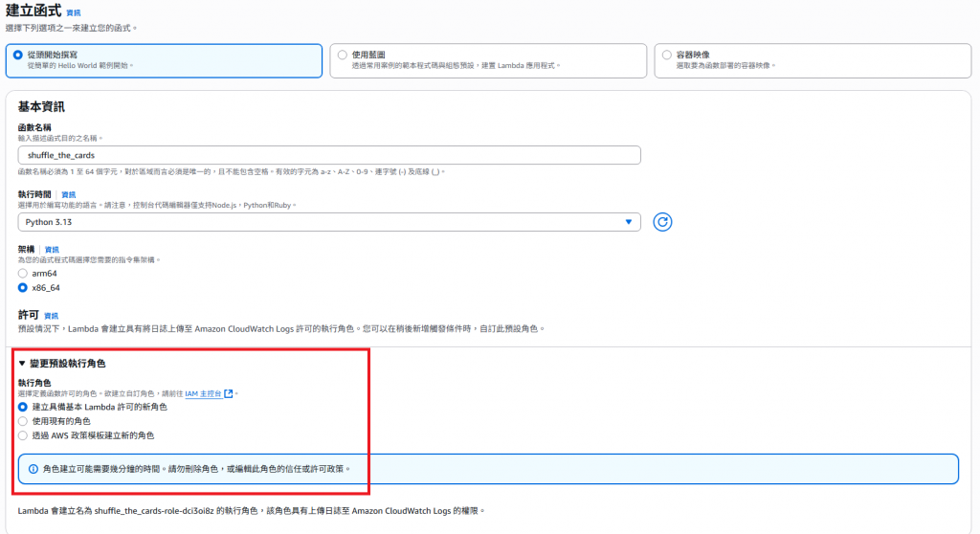The height and width of the screenshot is (534, 980).
Task: Select 建立具備基本 Lambda 許可的新角色
Action: click(23, 407)
